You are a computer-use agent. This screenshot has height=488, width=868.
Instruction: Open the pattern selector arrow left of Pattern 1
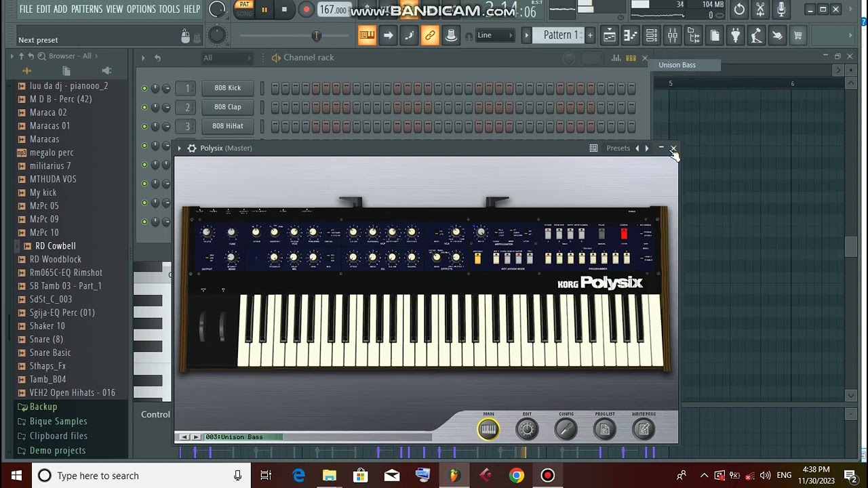coord(526,35)
